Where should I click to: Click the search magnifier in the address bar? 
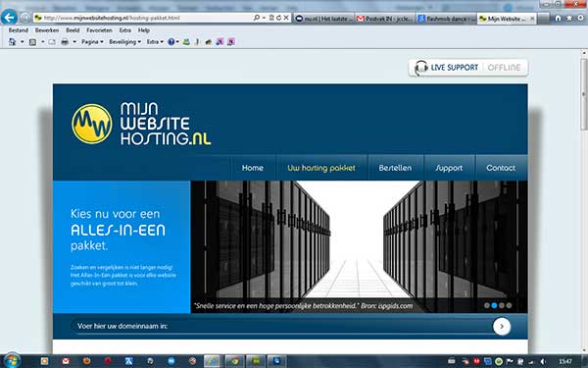(x=257, y=18)
